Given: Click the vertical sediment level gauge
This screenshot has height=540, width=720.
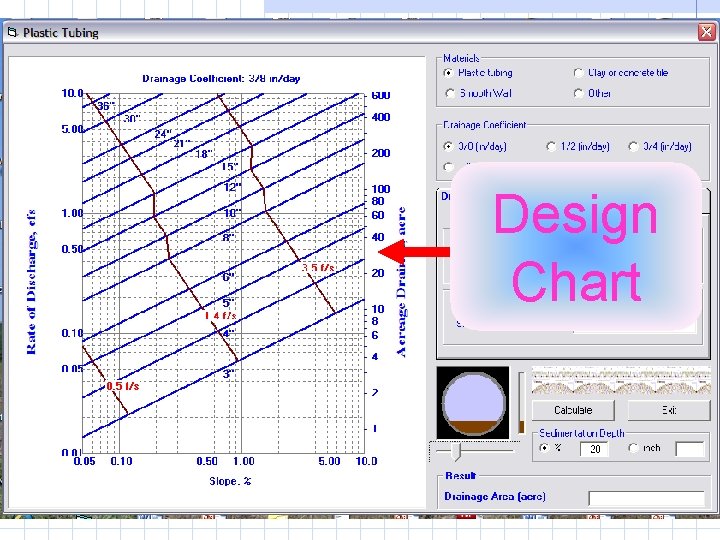Looking at the screenshot, I should (x=521, y=403).
